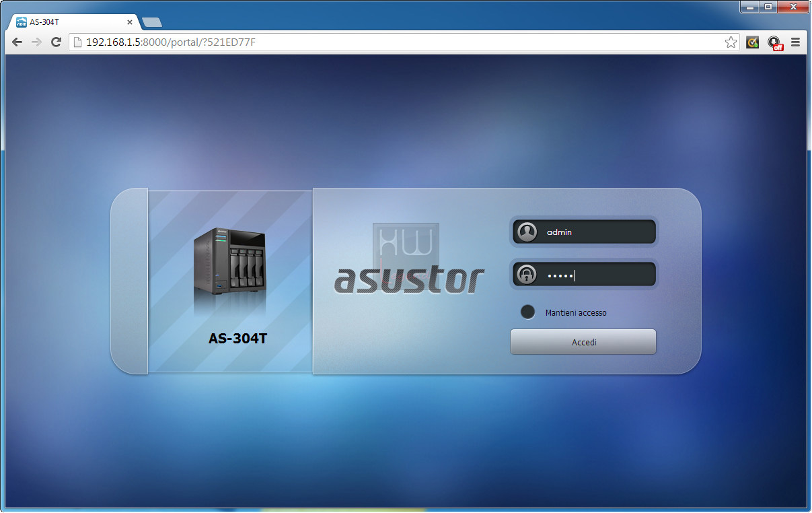This screenshot has height=513, width=812.
Task: Toggle the Mantieni accesso checkbox
Action: point(528,312)
